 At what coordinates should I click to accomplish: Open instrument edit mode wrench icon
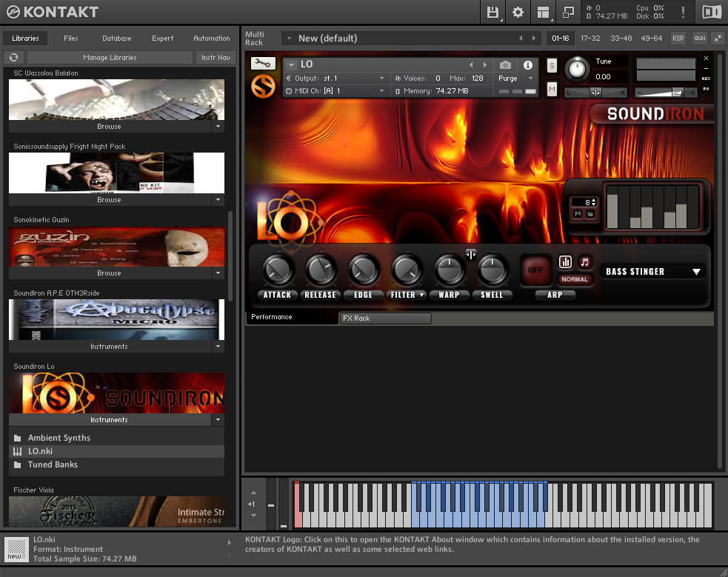pos(263,63)
